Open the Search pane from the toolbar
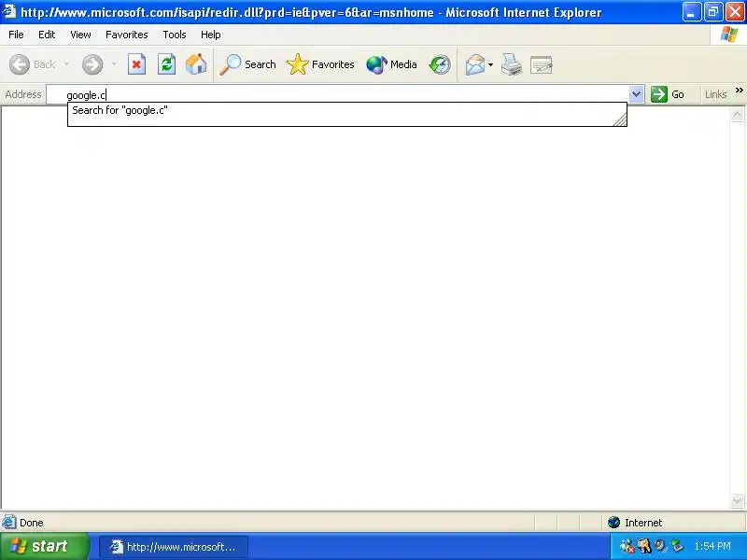This screenshot has width=747, height=560. (x=247, y=64)
